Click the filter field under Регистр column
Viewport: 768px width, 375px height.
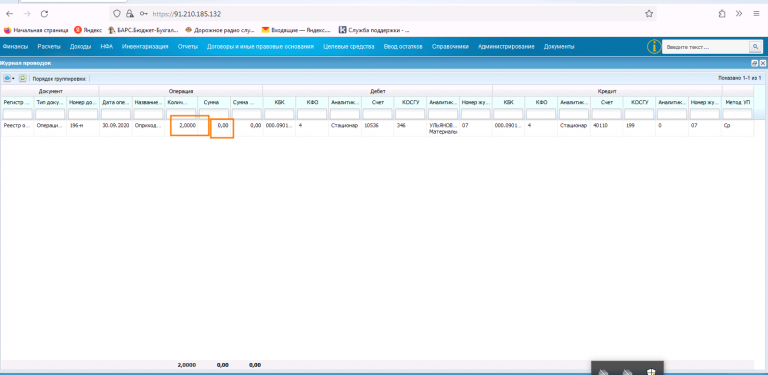17,114
